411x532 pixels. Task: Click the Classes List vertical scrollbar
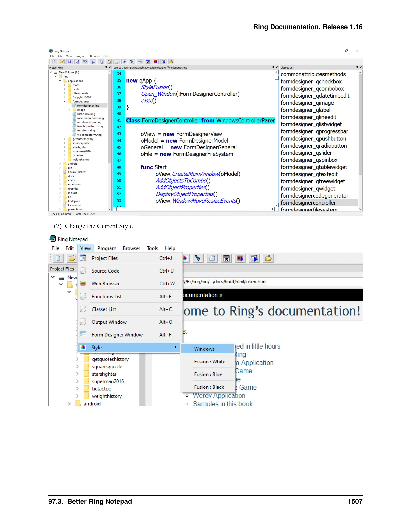tap(360, 124)
